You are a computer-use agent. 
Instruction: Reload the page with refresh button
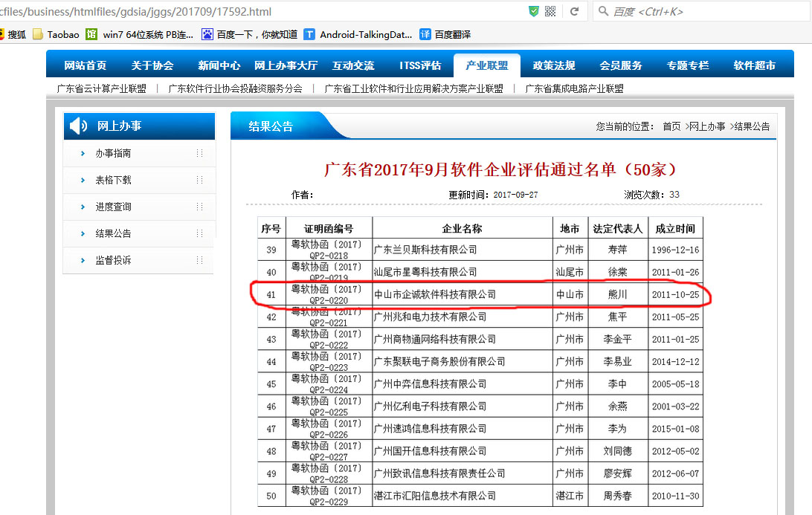(574, 11)
